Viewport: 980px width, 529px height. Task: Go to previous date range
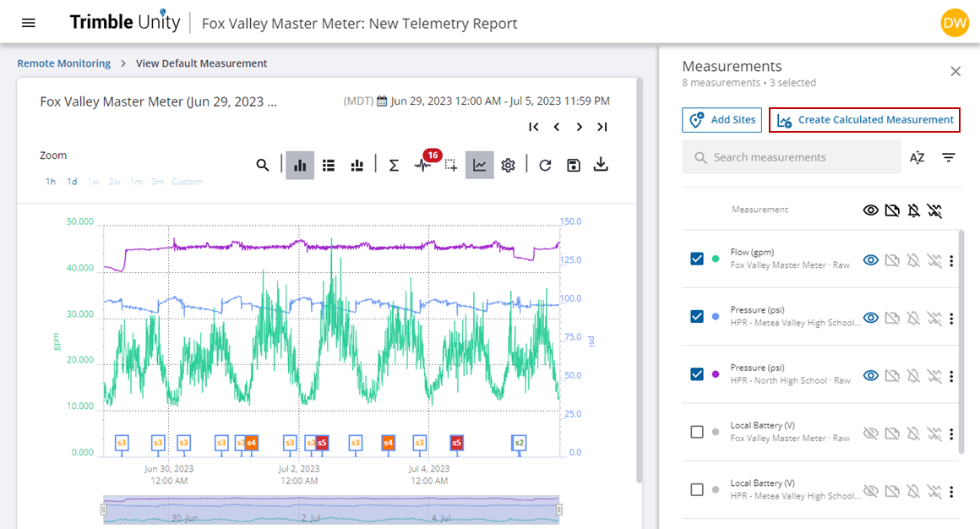coord(556,127)
